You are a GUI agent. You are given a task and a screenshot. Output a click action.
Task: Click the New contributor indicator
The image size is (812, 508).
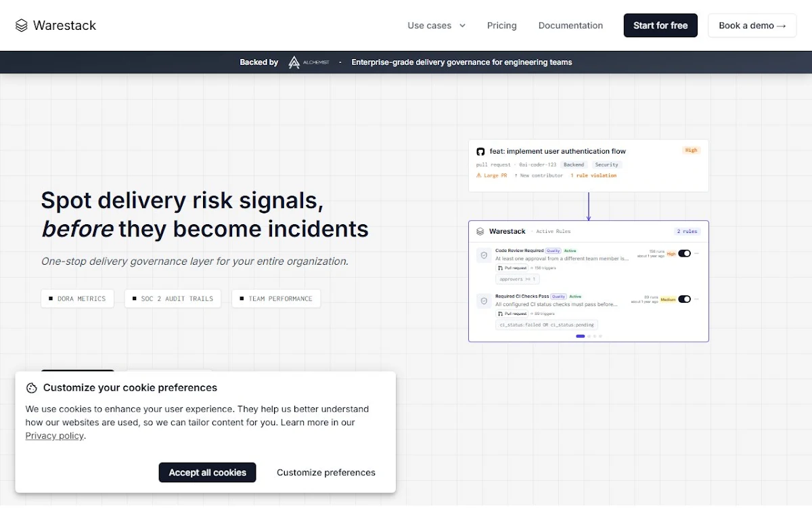pyautogui.click(x=539, y=175)
